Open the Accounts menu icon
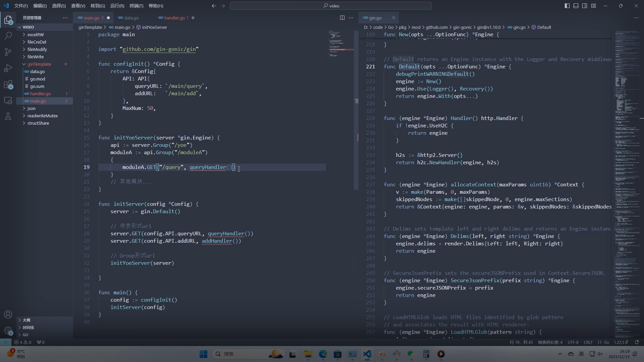The image size is (644, 362). pos(8,314)
